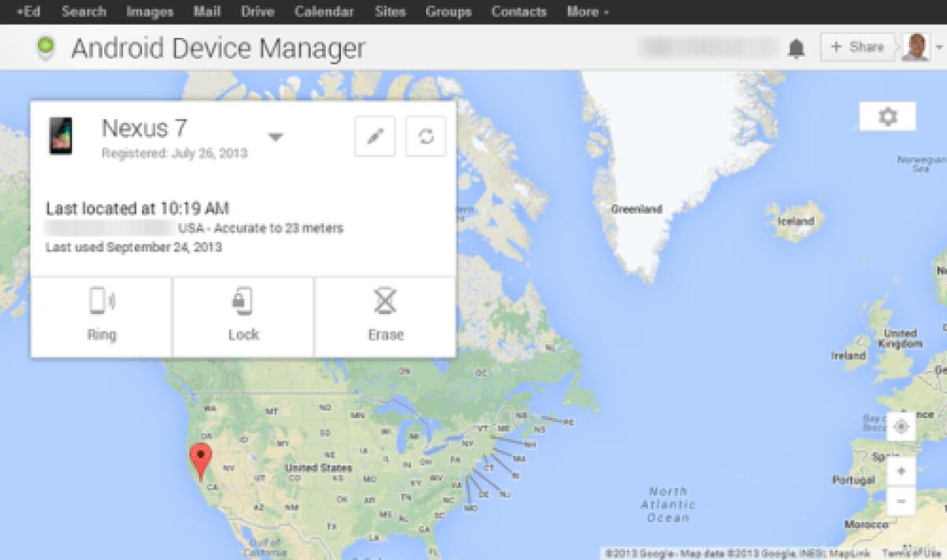Open Calendar from the top bar
The height and width of the screenshot is (560, 947).
[324, 12]
